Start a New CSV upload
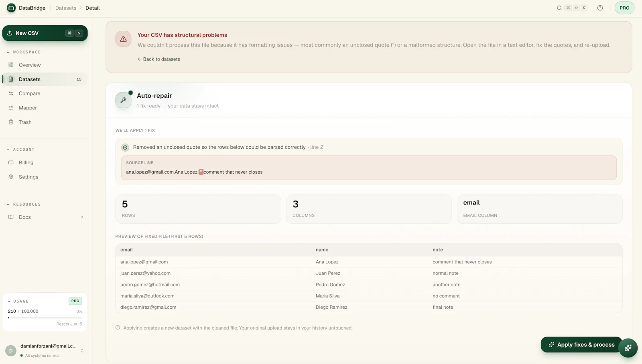The width and height of the screenshot is (642, 364). click(45, 33)
